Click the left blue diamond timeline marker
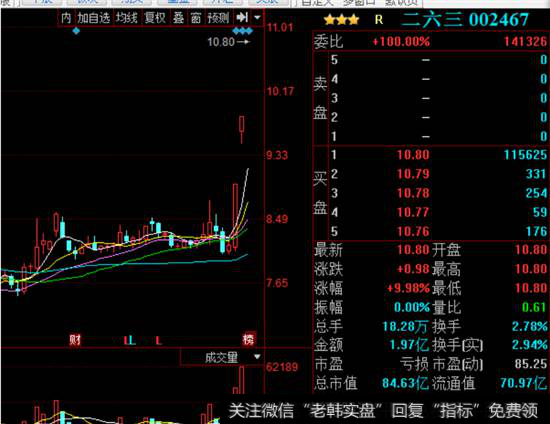This screenshot has height=424, width=550. (76, 31)
